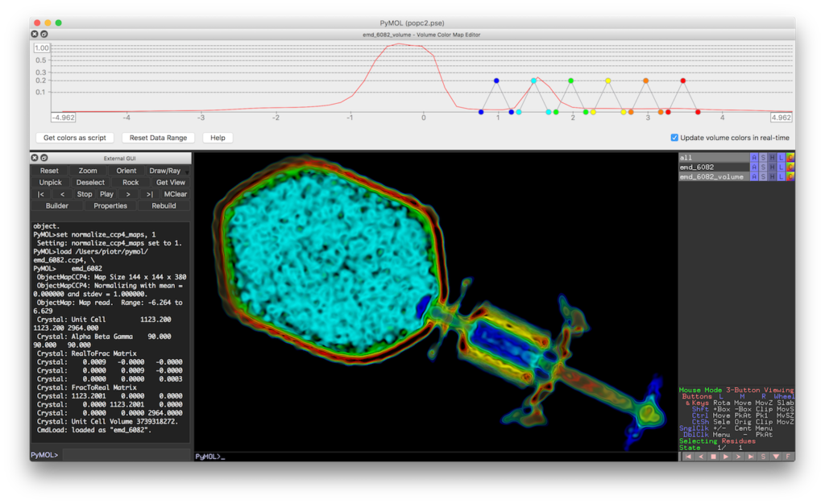
Task: Click the 'Reset Data Range' button
Action: pyautogui.click(x=158, y=138)
